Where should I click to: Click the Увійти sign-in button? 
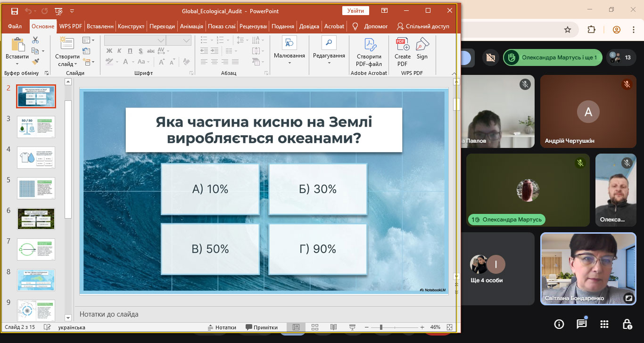(356, 11)
